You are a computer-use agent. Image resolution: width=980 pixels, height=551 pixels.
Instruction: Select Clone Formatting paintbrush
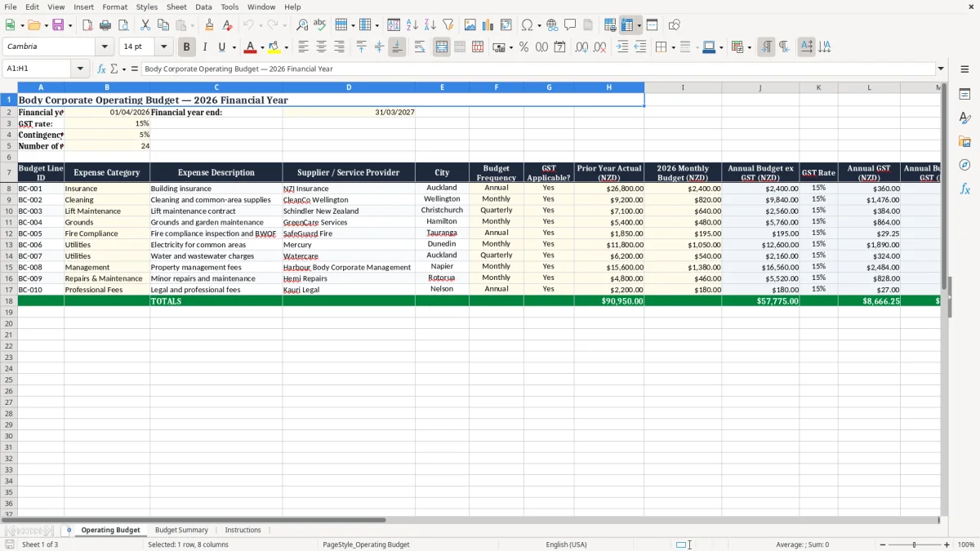(x=209, y=25)
